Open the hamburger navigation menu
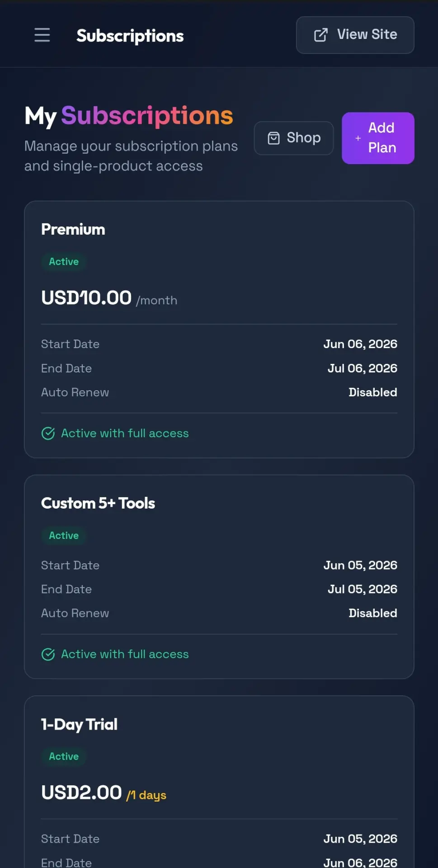438x868 pixels. pyautogui.click(x=42, y=35)
